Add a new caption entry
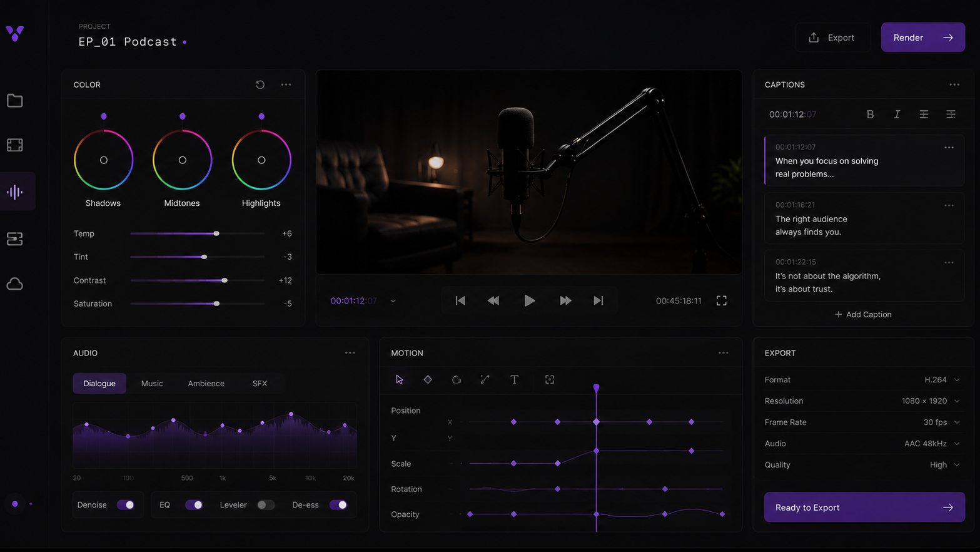The width and height of the screenshot is (980, 552). (863, 315)
